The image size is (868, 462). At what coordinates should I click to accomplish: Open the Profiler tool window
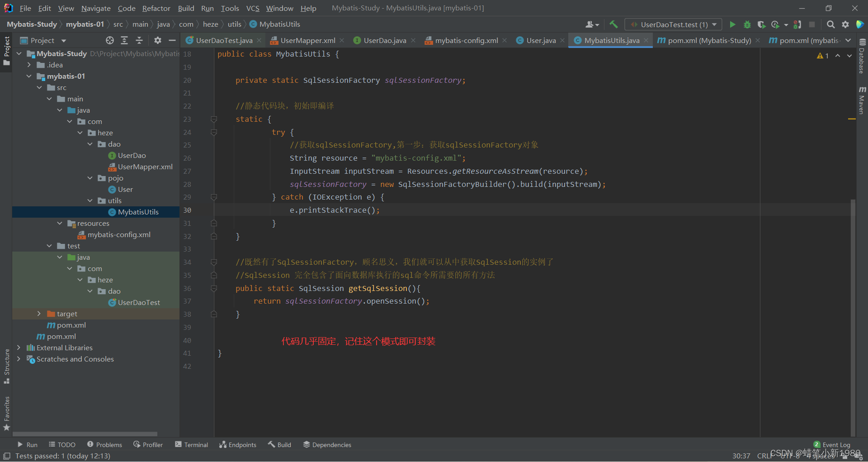click(148, 445)
